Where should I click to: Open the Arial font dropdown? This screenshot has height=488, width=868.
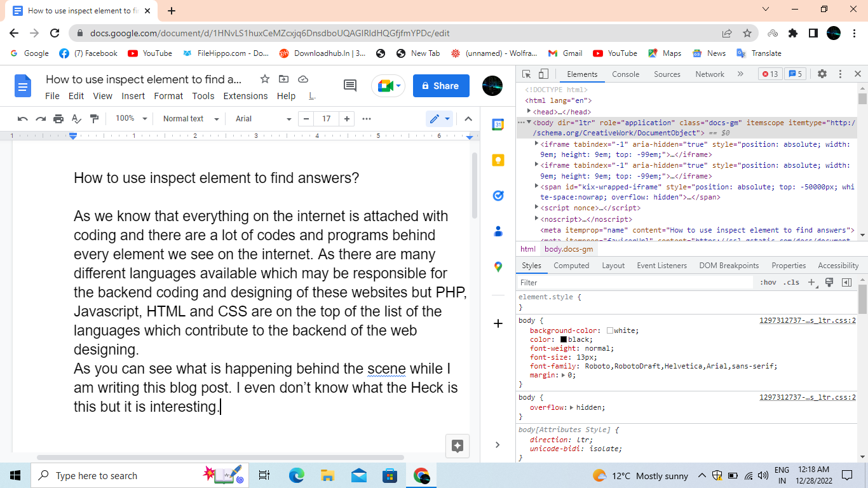tap(263, 119)
